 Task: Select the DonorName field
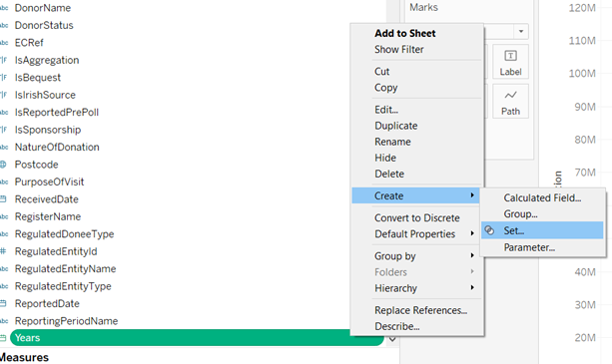click(43, 8)
